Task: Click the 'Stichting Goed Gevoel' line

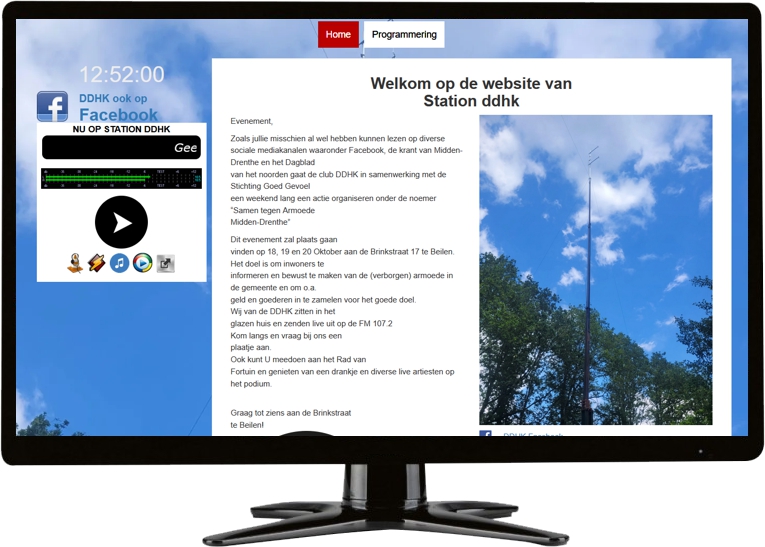Action: (x=270, y=186)
